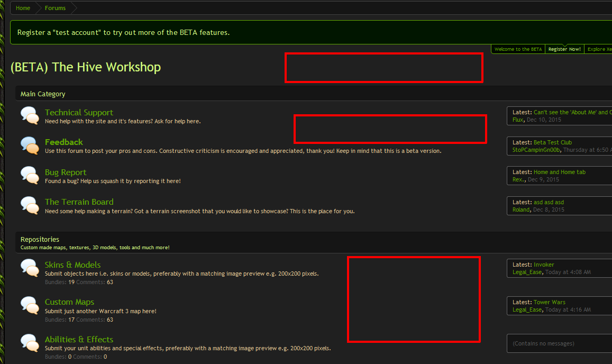Image resolution: width=612 pixels, height=364 pixels.
Task: Select the Register Now! tab
Action: (564, 49)
